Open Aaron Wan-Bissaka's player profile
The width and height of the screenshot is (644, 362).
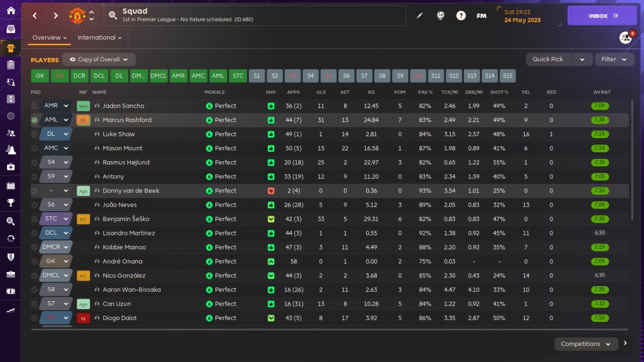(132, 290)
